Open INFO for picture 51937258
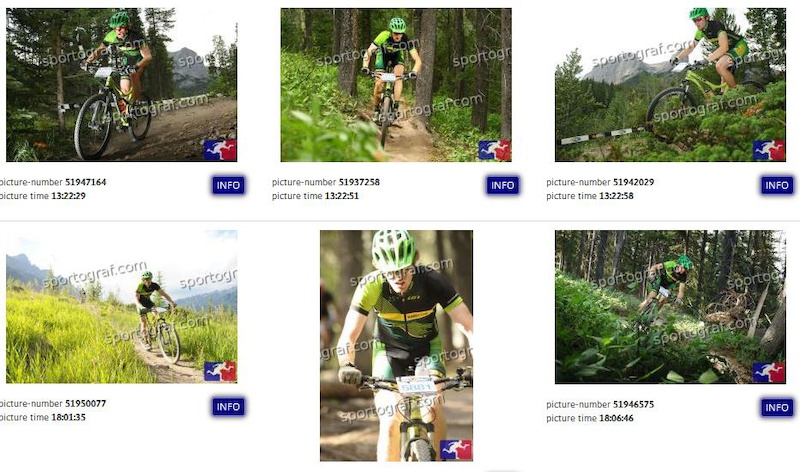Screen dimensions: 800x472 click(503, 185)
